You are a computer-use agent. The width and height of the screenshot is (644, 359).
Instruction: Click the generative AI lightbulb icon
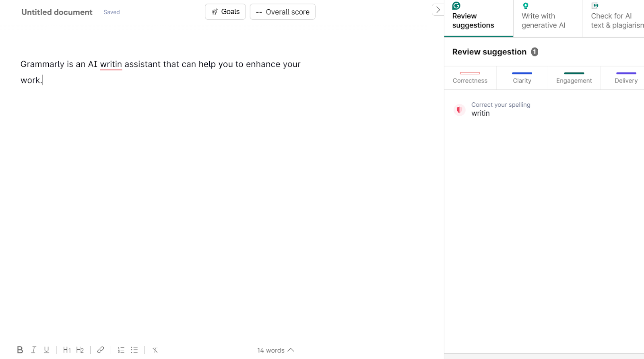coord(525,6)
